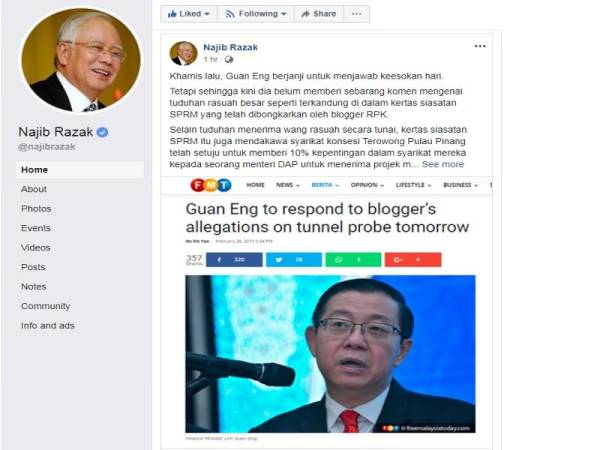This screenshot has height=450, width=600.
Task: Click the page actions ellipsis button
Action: 356,14
